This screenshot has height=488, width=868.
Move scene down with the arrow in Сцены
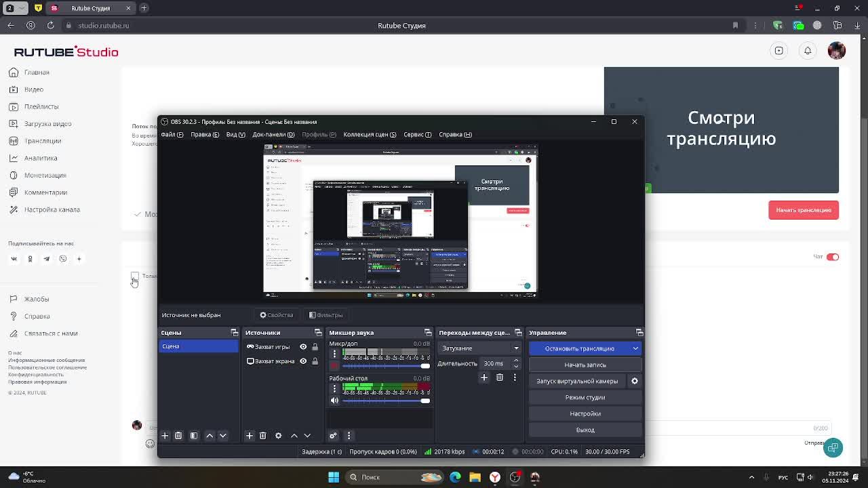223,436
